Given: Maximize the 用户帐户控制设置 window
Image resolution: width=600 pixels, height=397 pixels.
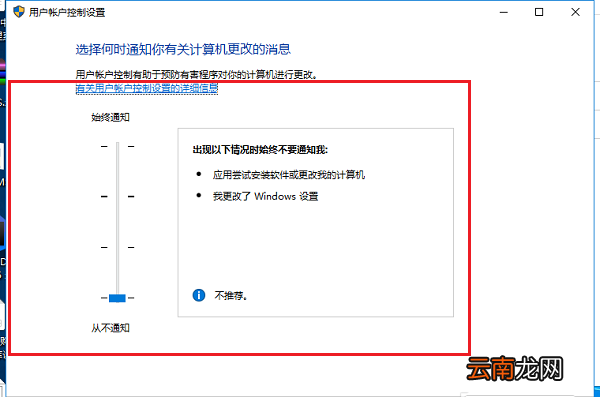Looking at the screenshot, I should click(x=539, y=12).
